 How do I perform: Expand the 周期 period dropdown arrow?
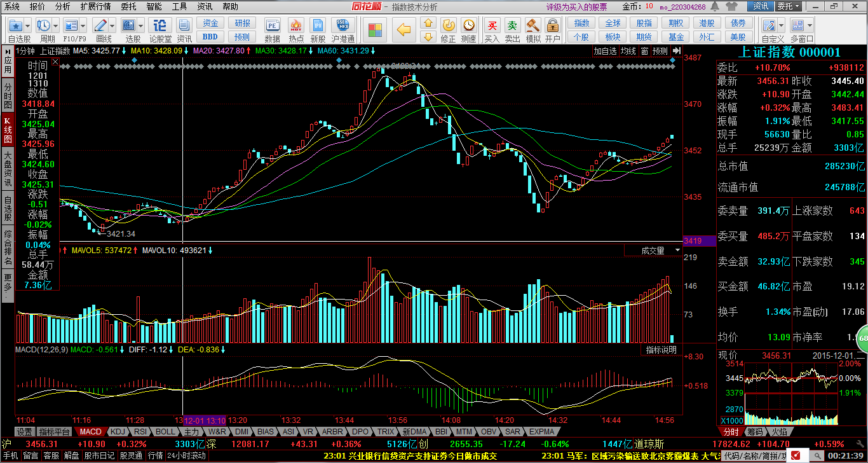tap(55, 26)
